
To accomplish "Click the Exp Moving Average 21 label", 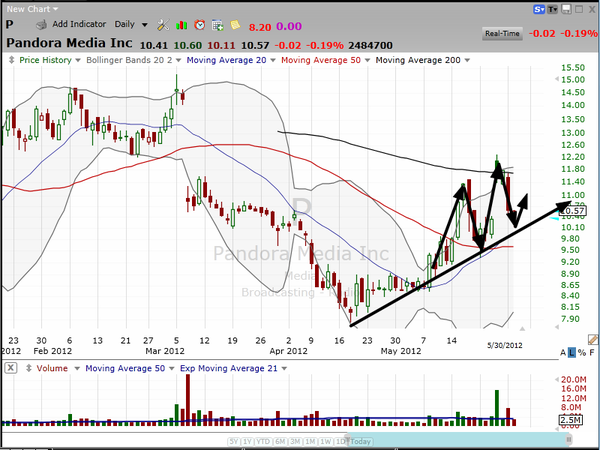I will pyautogui.click(x=228, y=368).
